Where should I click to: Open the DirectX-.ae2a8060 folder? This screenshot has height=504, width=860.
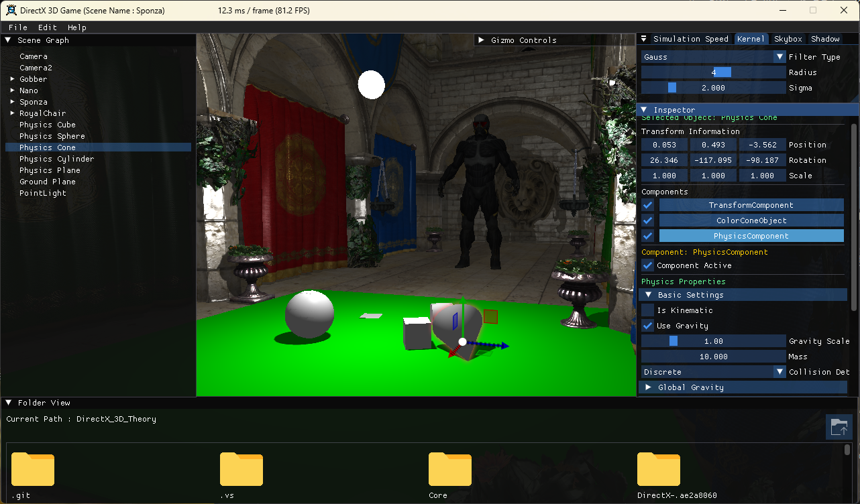[x=658, y=469]
